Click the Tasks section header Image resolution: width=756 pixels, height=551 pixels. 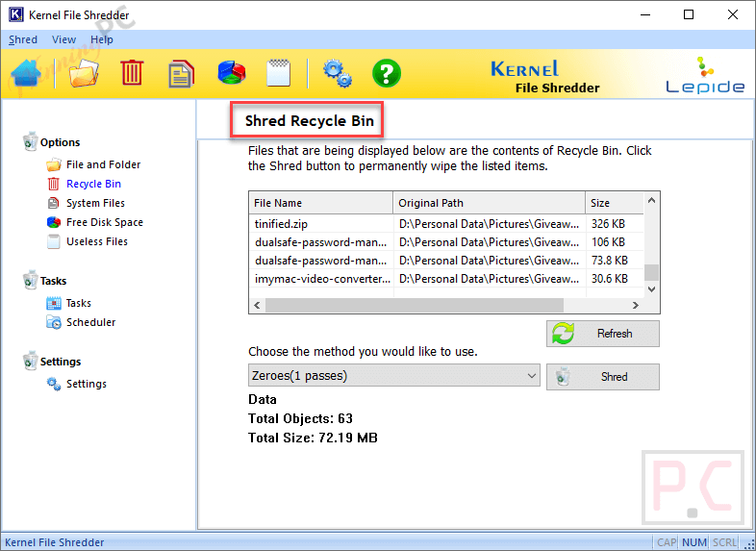(x=44, y=281)
